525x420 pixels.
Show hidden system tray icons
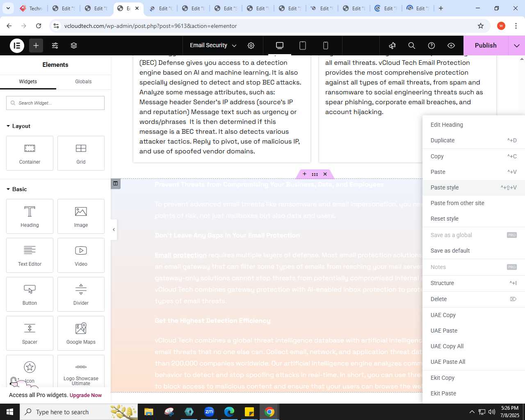pos(472,412)
